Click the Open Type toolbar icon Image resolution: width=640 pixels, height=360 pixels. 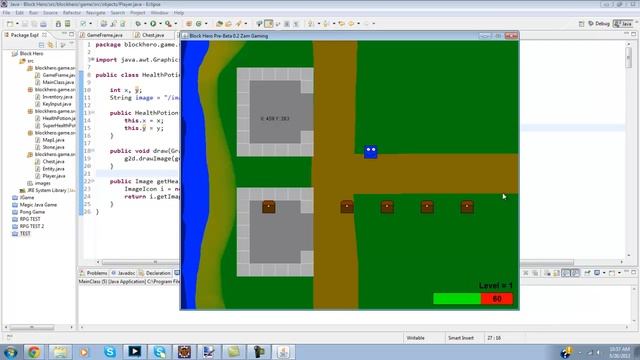pyautogui.click(x=219, y=24)
